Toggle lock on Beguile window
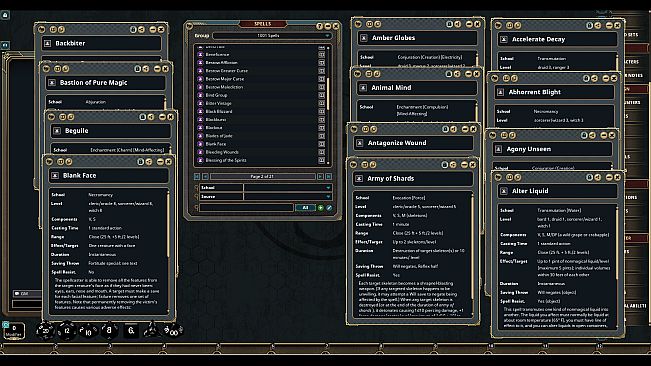651x366 pixels. click(142, 117)
